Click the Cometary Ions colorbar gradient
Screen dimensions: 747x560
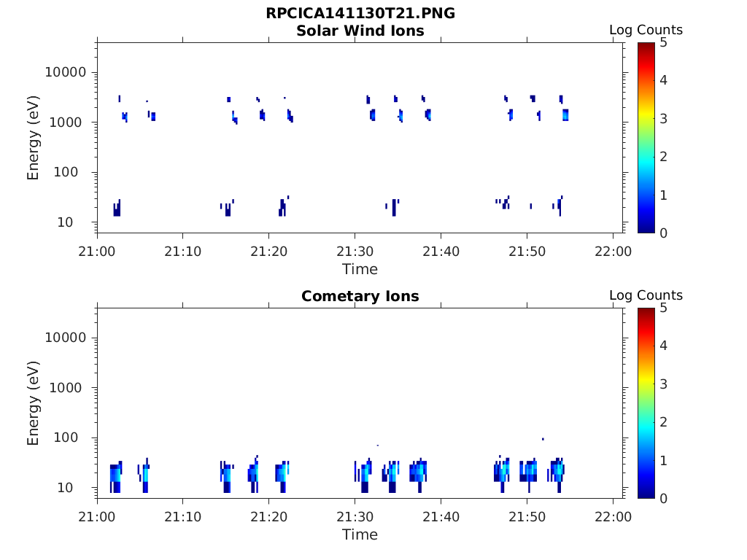click(x=646, y=403)
